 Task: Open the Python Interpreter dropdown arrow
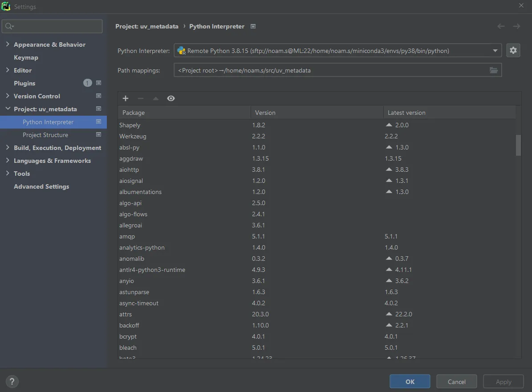(x=495, y=51)
